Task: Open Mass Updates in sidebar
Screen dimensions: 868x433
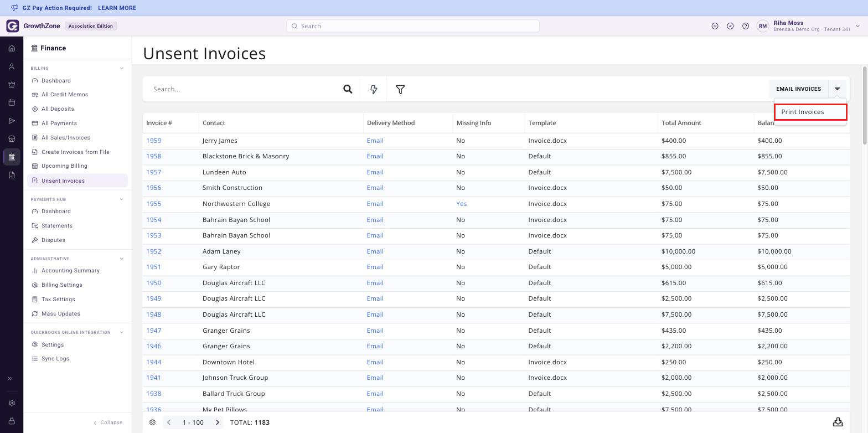Action: pyautogui.click(x=60, y=314)
